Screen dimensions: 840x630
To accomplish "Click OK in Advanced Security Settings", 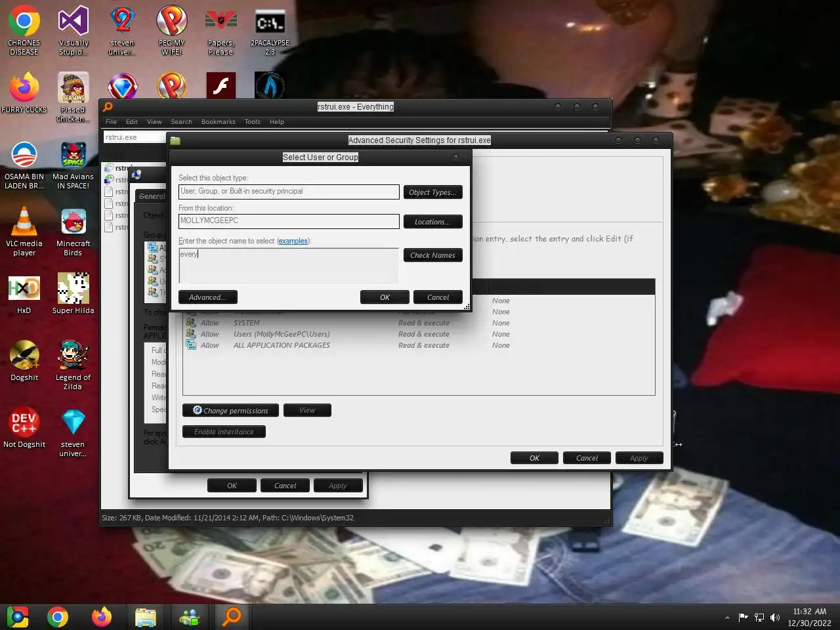I will (x=534, y=458).
